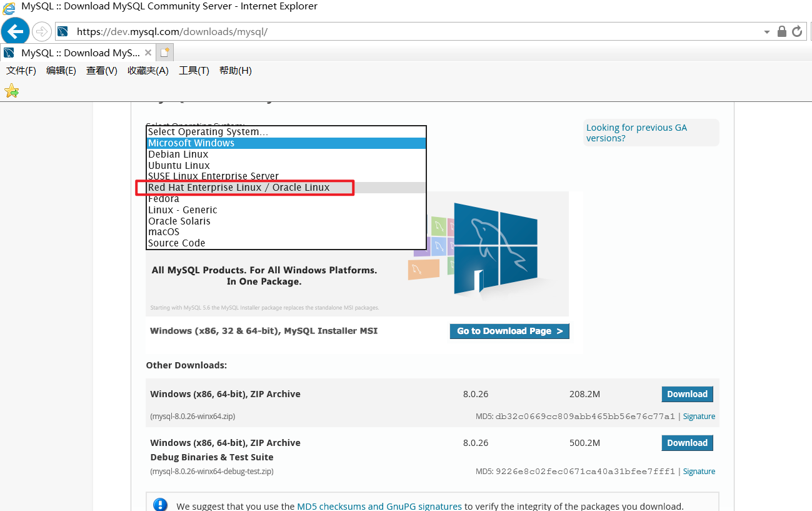Click the Internet Explorer logo in title bar

[9, 7]
